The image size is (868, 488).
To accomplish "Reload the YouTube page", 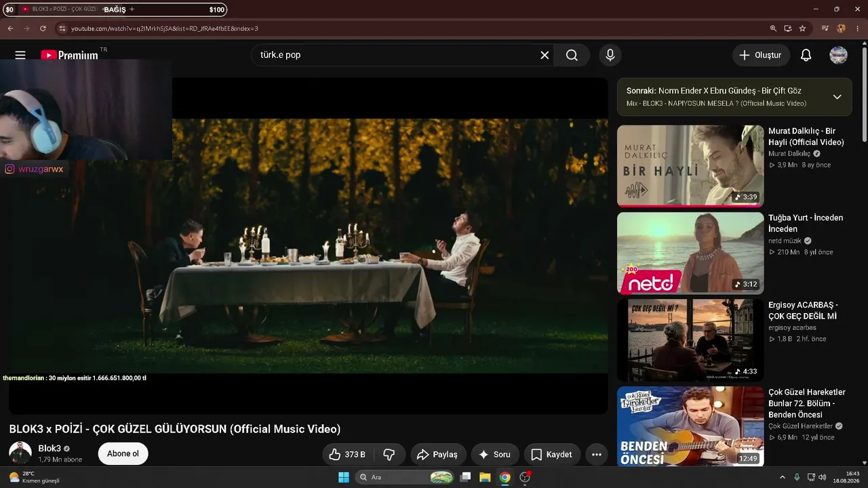I will 43,28.
